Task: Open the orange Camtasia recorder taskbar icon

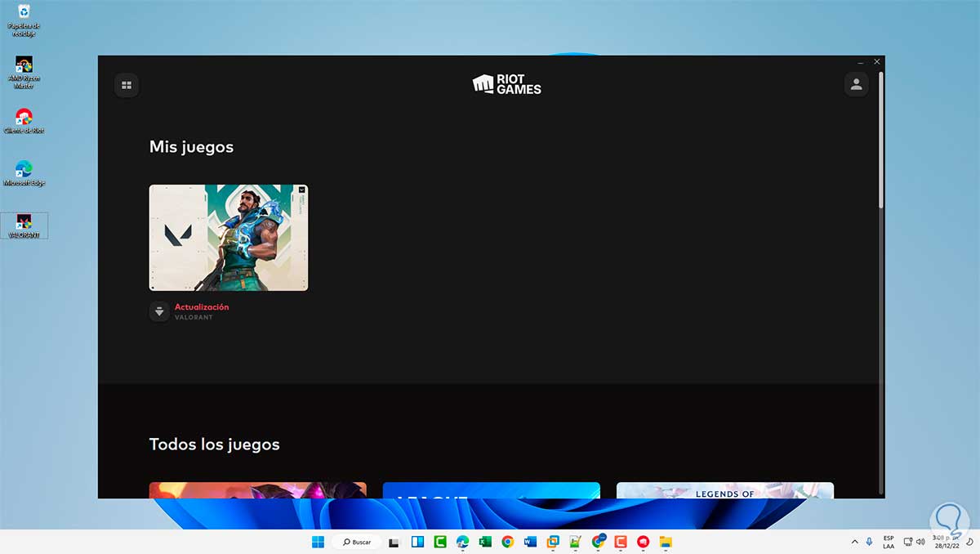Action: (x=621, y=542)
